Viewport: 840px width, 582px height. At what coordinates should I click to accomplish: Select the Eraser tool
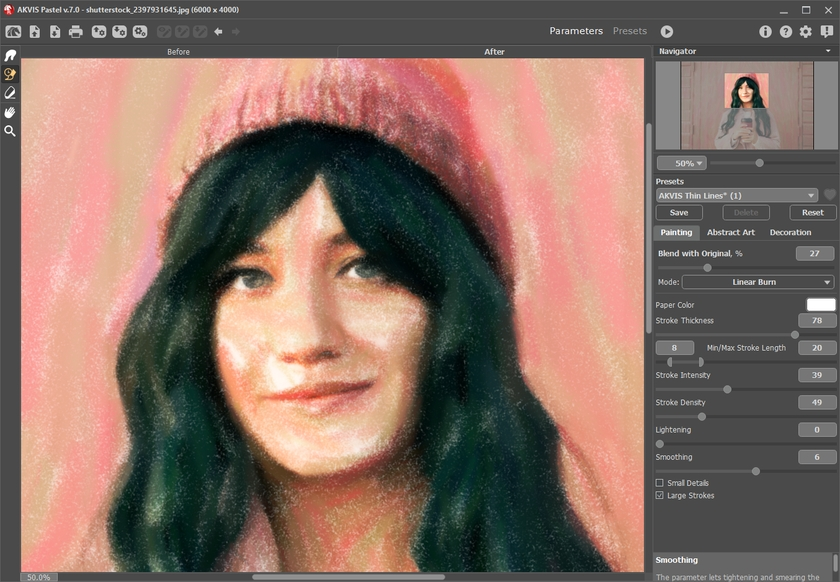[10, 93]
